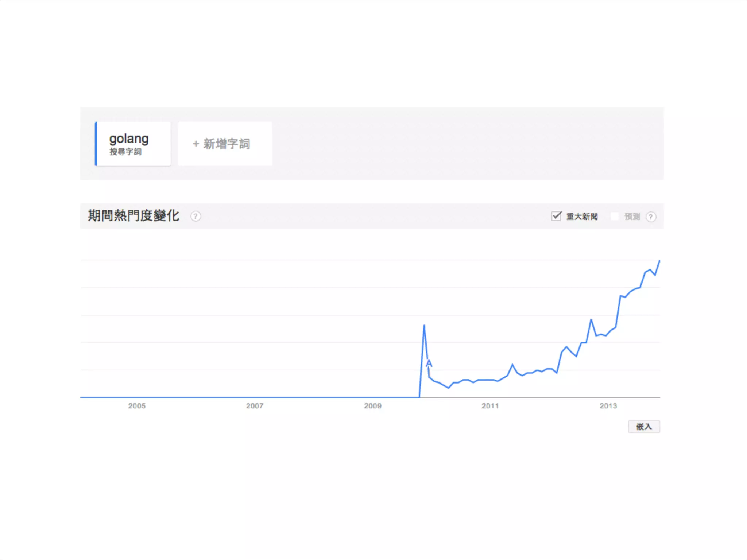Click the 2007 axis label
747x560 pixels.
[255, 406]
